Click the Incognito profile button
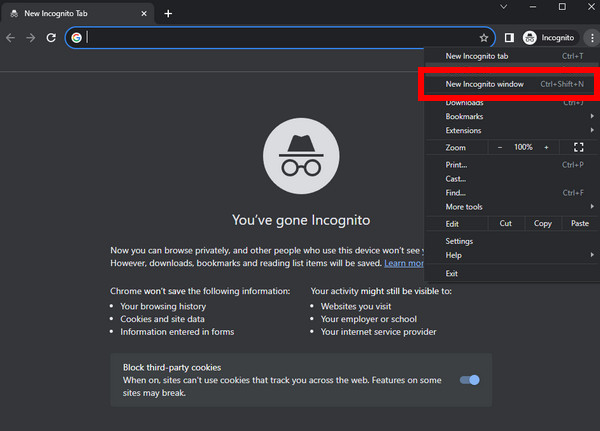This screenshot has height=431, width=600. [549, 38]
